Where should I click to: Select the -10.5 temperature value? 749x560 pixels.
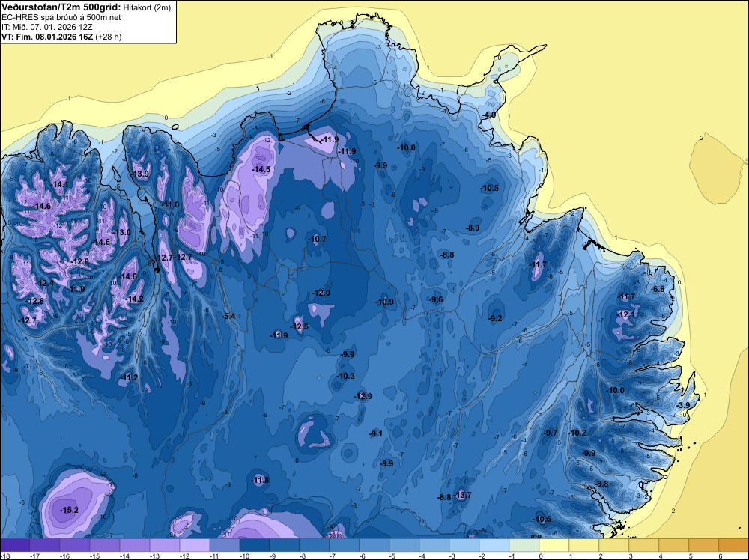coord(489,188)
